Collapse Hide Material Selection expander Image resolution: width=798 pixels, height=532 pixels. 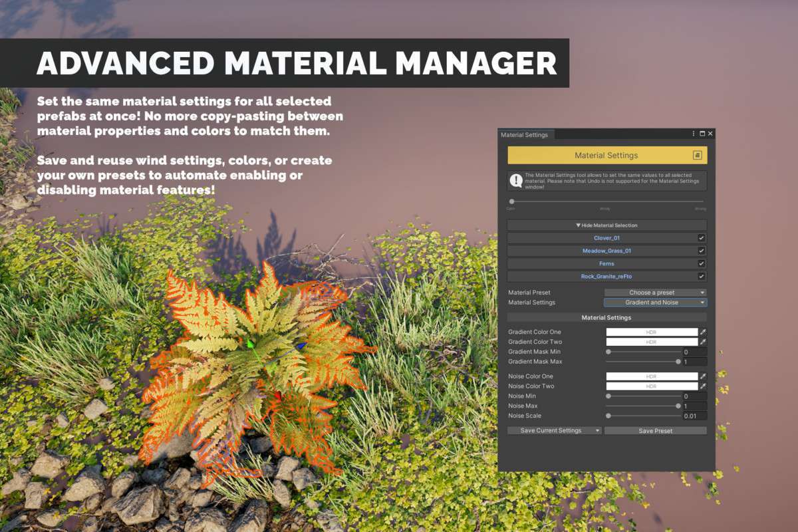(x=606, y=225)
